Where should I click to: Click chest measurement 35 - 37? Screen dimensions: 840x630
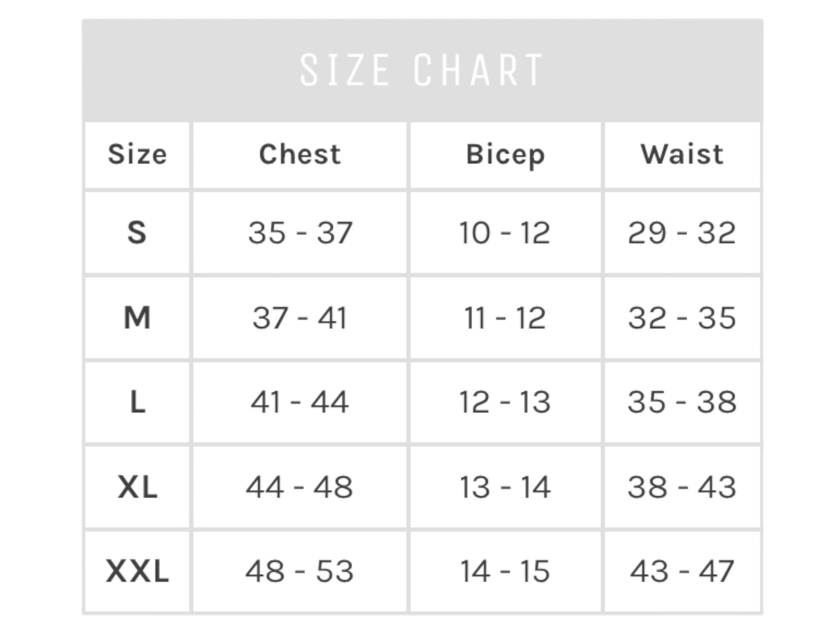300,233
